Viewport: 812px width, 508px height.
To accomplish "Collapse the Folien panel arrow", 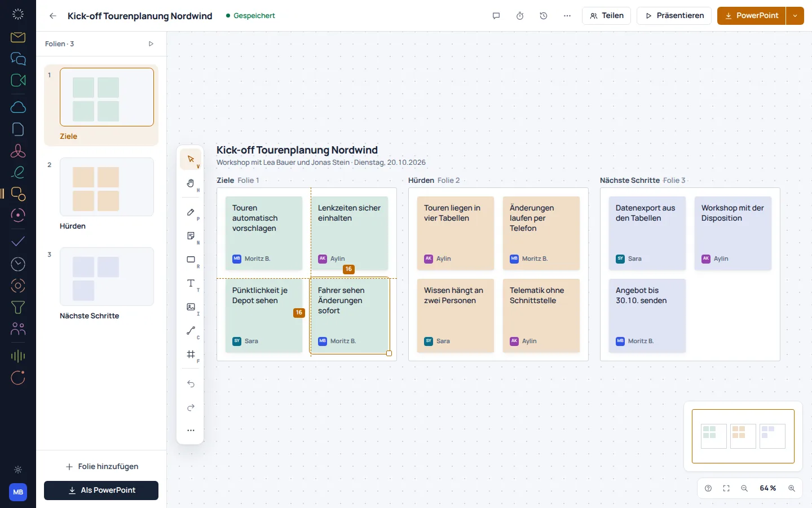I will [x=151, y=44].
